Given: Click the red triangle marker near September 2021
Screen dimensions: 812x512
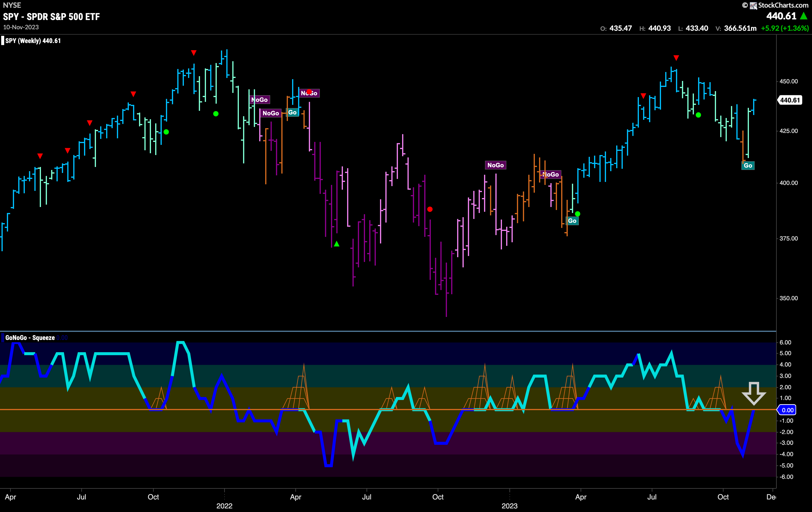Looking at the screenshot, I should (x=134, y=94).
